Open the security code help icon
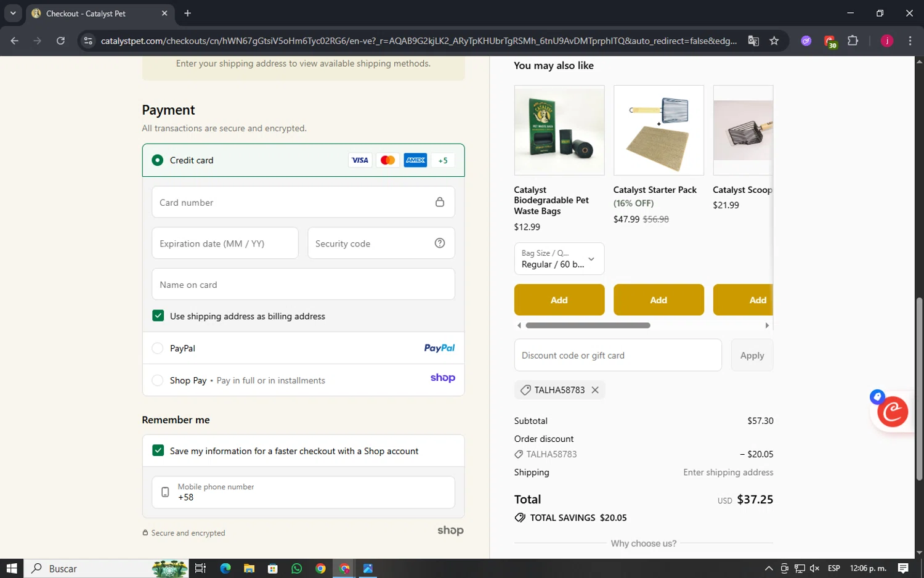The height and width of the screenshot is (578, 924). tap(440, 243)
